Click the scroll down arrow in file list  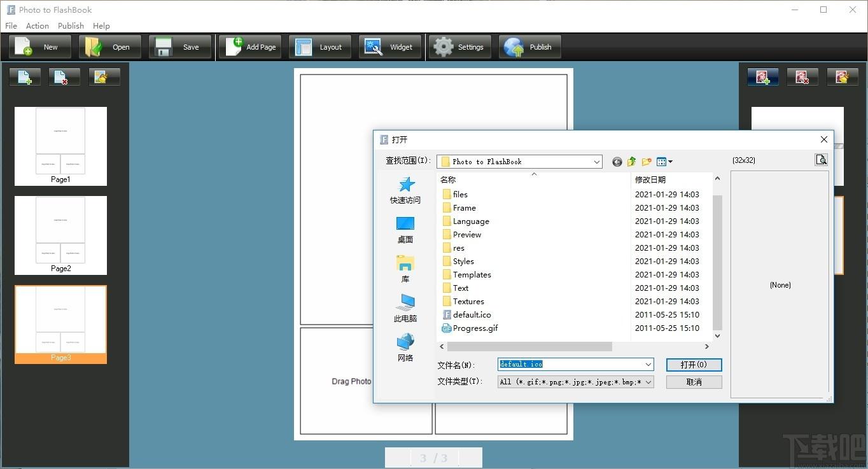click(x=717, y=336)
